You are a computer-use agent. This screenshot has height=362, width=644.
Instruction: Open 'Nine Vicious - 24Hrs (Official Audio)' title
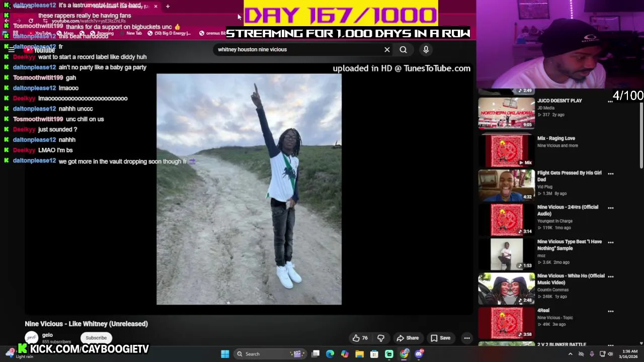click(568, 210)
